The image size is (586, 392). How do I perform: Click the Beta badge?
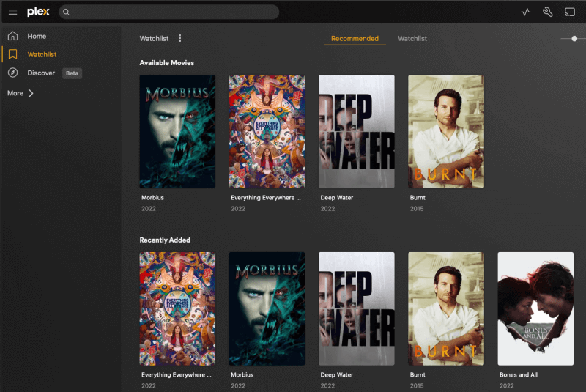click(x=72, y=73)
